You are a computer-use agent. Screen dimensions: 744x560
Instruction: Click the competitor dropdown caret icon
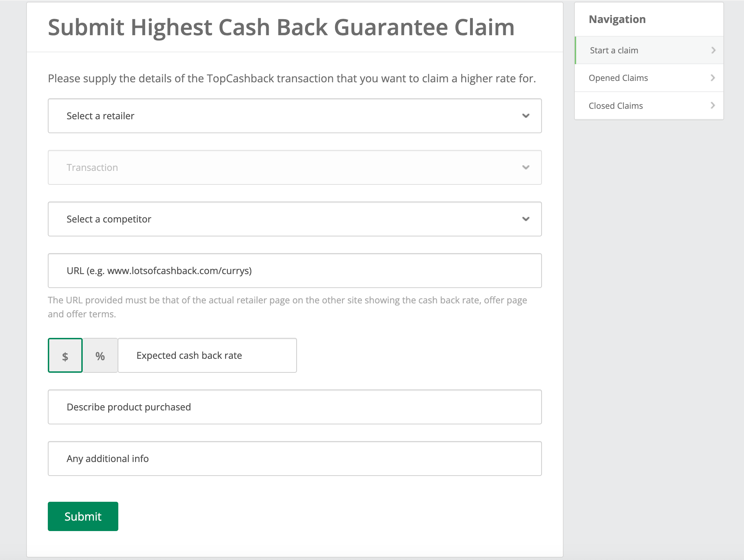[x=526, y=219]
